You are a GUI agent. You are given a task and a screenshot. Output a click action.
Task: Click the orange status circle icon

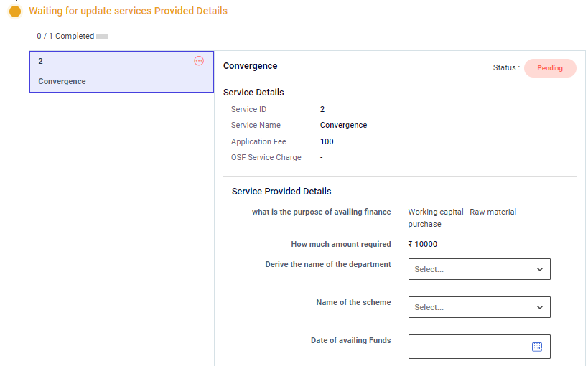(14, 11)
